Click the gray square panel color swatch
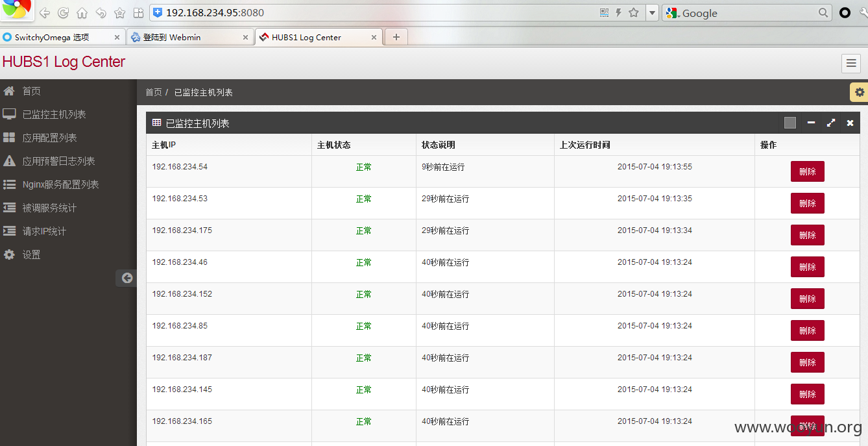Screen dimensions: 868x446 [790, 123]
